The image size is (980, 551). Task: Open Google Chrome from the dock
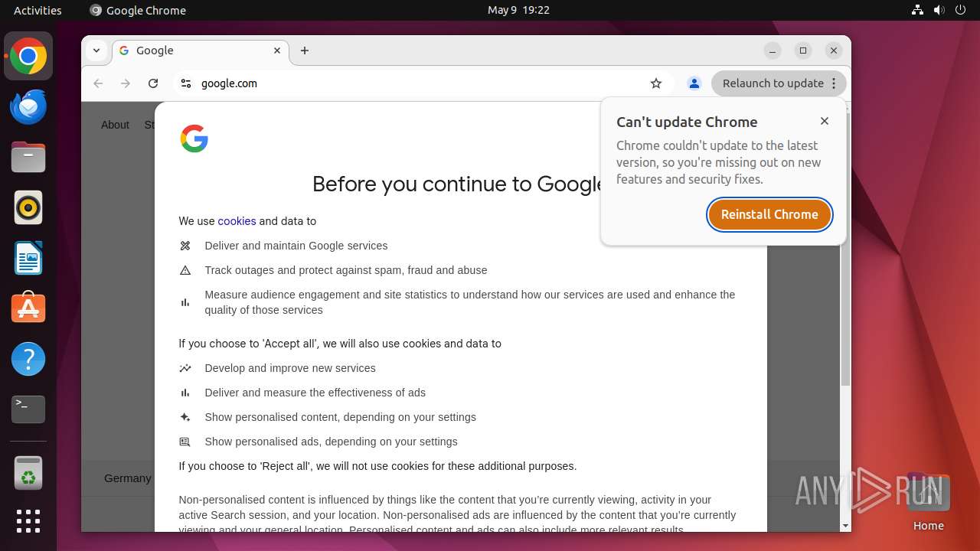(x=28, y=56)
